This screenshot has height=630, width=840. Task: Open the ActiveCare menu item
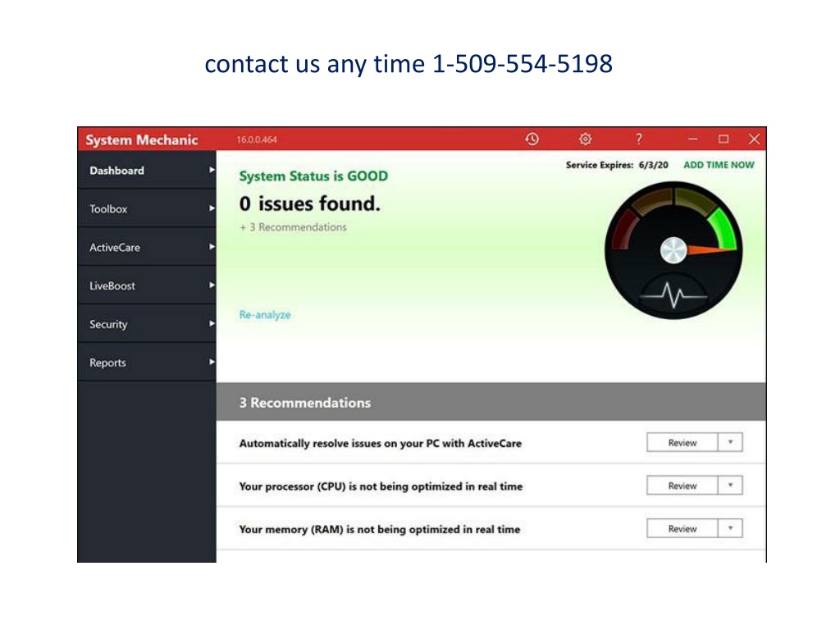[147, 248]
